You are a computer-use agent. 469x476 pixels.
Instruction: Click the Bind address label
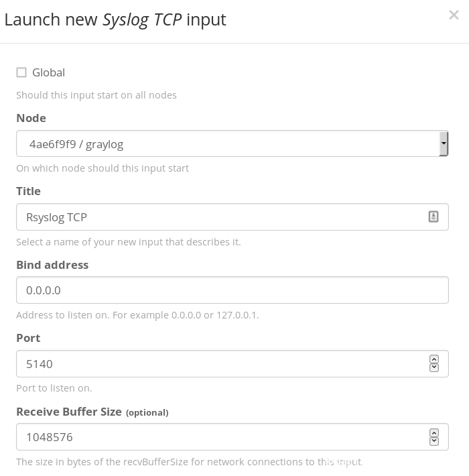[x=52, y=265]
